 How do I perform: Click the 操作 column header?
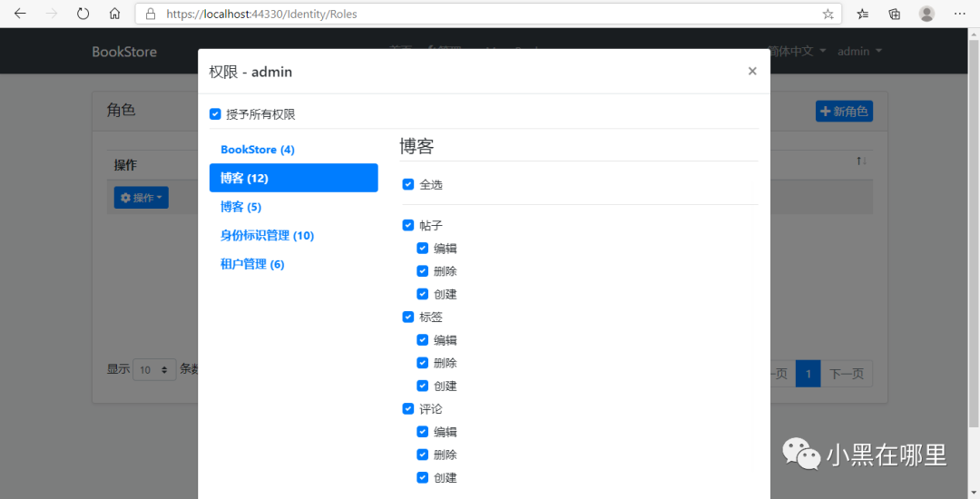[x=125, y=165]
